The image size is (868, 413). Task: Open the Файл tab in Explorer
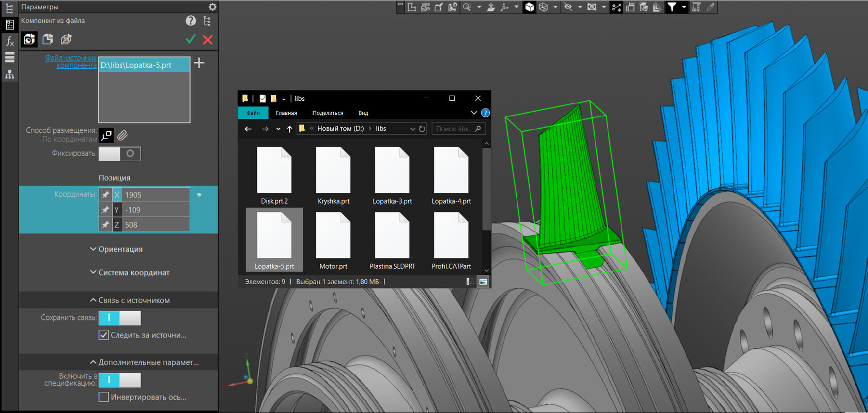pos(253,113)
